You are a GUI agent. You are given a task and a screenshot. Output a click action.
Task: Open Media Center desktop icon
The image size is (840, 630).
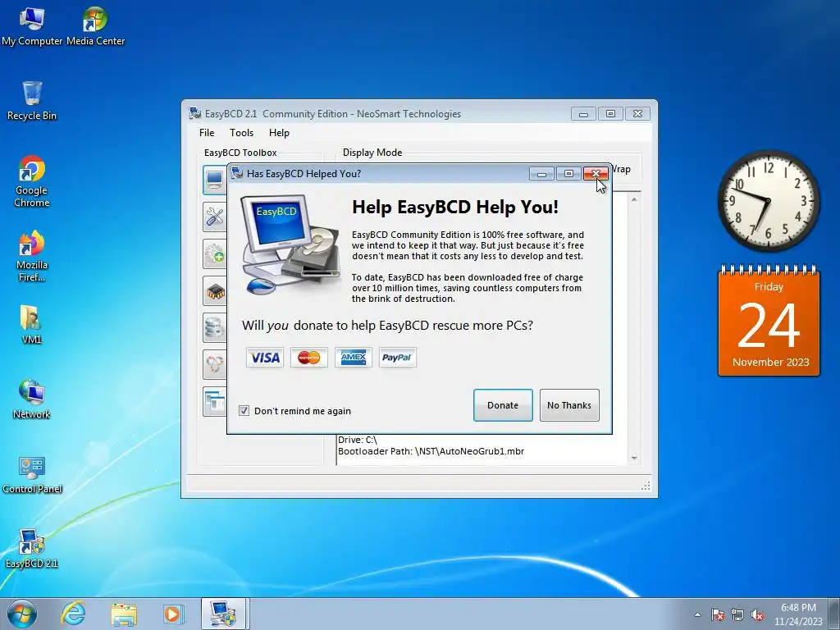[95, 25]
